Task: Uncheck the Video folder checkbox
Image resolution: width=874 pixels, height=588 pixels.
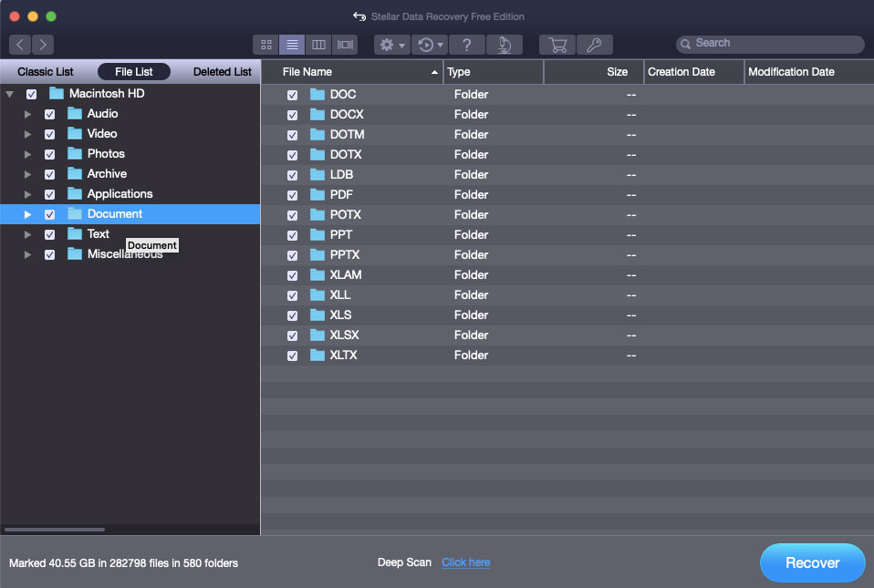Action: pos(49,134)
